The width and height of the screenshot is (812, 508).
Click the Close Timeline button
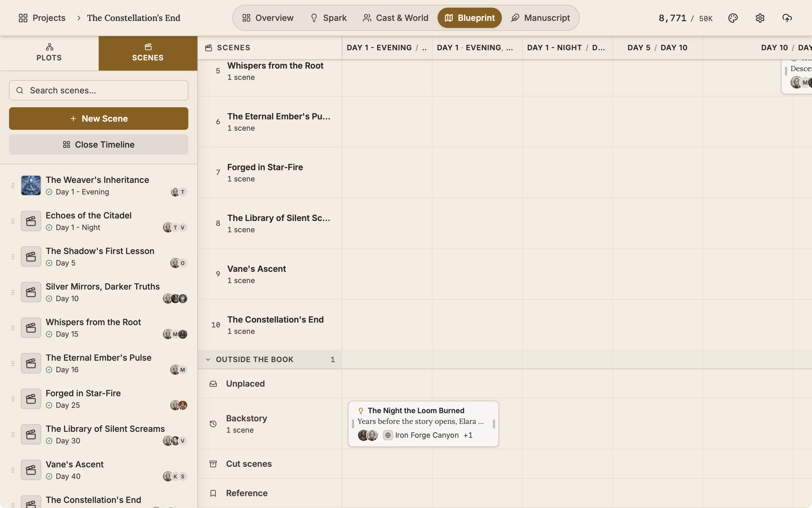(99, 144)
